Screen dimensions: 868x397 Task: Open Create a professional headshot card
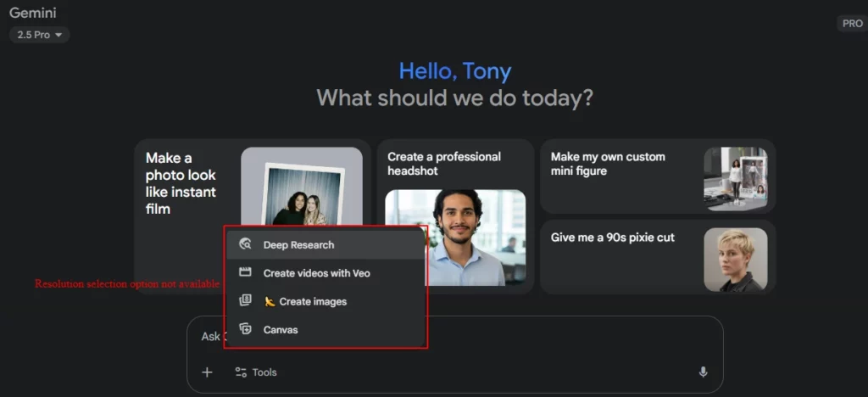click(455, 216)
